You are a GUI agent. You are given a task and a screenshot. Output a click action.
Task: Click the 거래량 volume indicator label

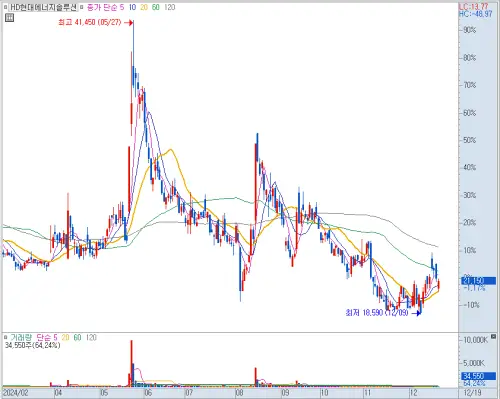coord(21,337)
